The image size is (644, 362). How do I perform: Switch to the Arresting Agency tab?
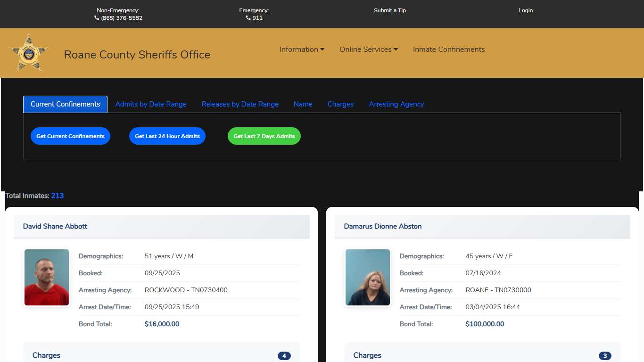click(x=396, y=104)
